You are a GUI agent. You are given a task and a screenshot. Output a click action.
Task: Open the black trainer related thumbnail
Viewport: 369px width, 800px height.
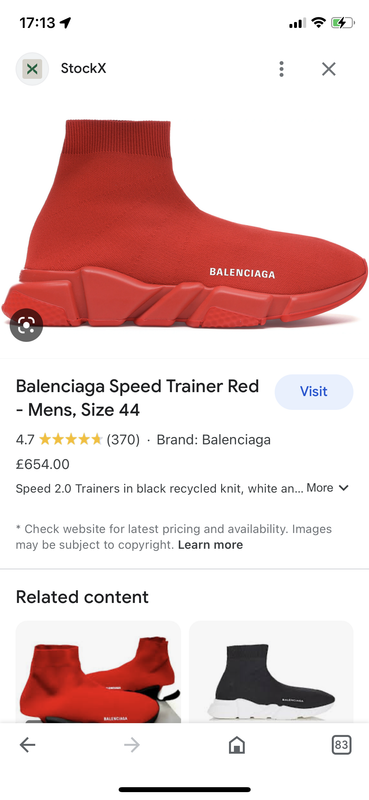(x=271, y=671)
